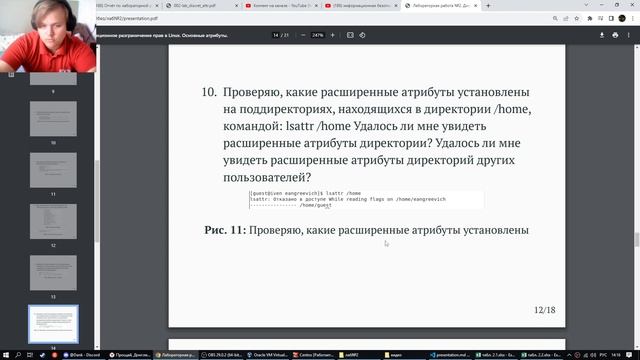
Task: Switch to the first report tab
Action: (127, 6)
